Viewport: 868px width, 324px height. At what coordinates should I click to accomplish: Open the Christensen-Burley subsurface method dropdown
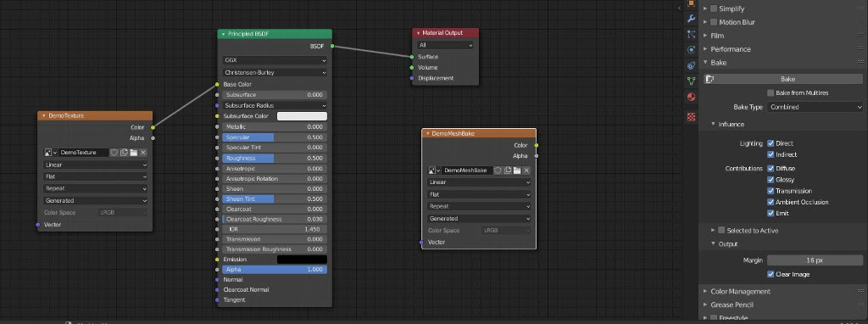[x=275, y=73]
